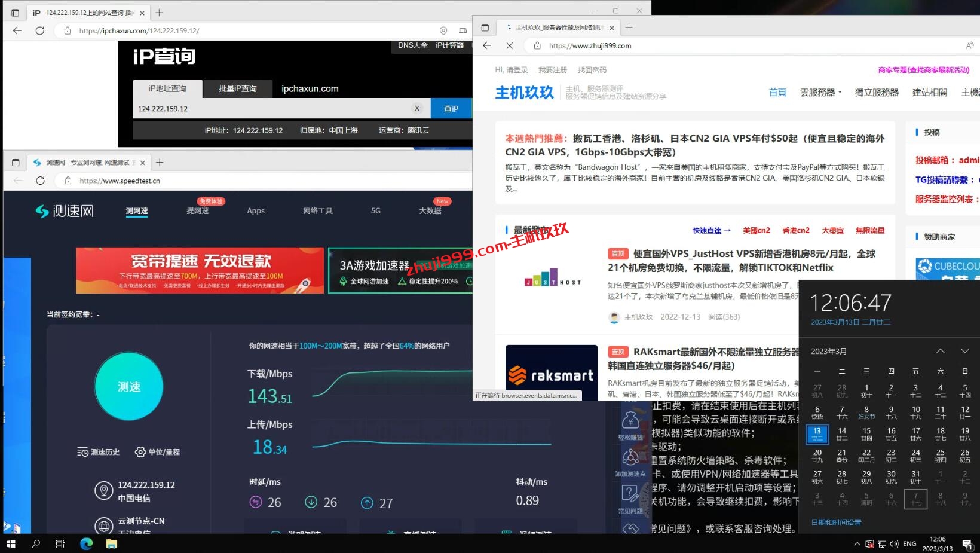The image size is (980, 553).
Task: Open Apps menu on speedtest.cn
Action: (x=256, y=210)
